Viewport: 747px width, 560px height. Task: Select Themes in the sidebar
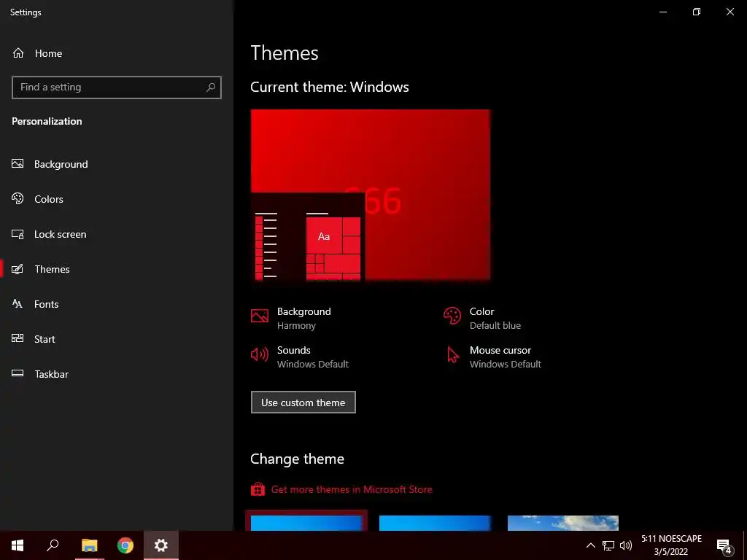point(117,269)
